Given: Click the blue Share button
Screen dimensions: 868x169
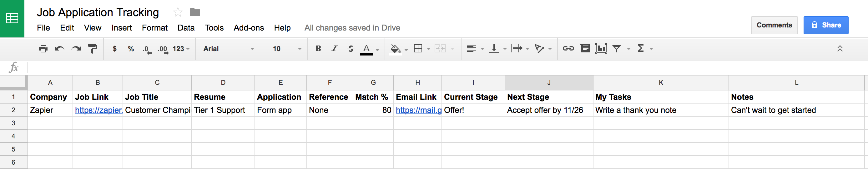Looking at the screenshot, I should pos(826,25).
